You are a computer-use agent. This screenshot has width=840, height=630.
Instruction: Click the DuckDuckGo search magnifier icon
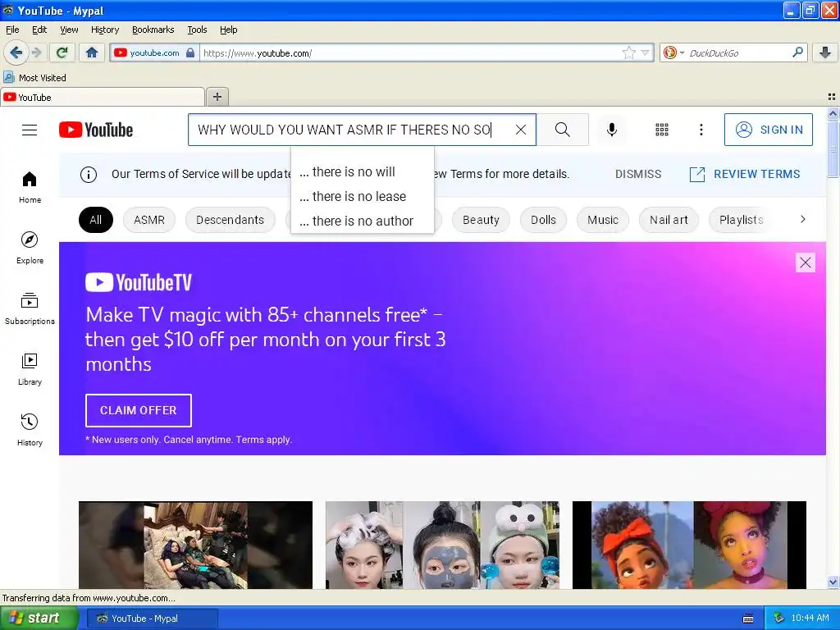797,52
